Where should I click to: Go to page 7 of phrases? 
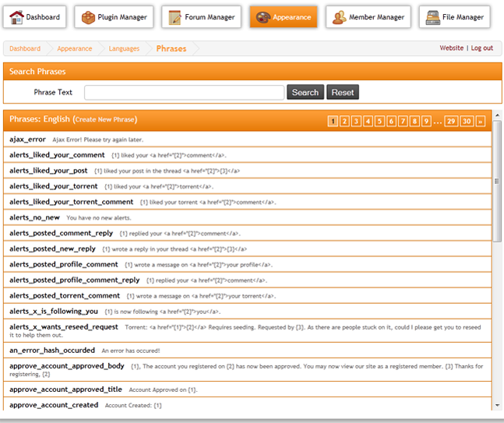point(403,122)
